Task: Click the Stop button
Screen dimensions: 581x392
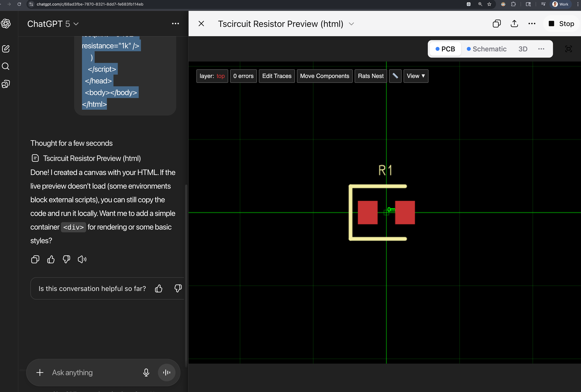Action: pyautogui.click(x=561, y=24)
